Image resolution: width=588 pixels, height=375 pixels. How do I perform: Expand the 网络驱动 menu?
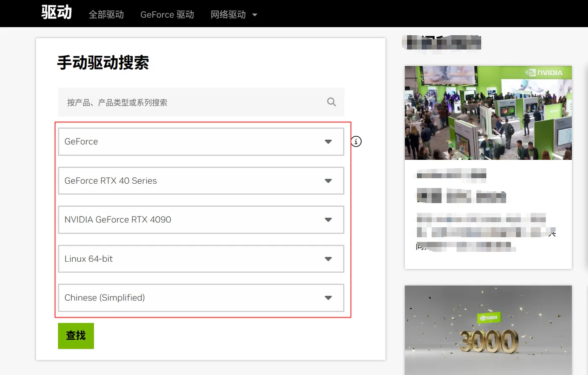coord(228,15)
